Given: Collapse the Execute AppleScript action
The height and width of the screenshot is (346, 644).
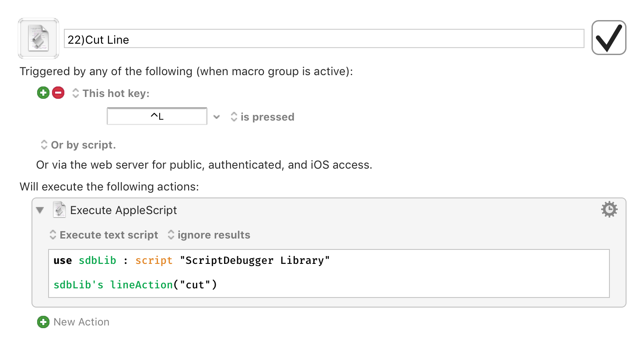Looking at the screenshot, I should click(40, 210).
